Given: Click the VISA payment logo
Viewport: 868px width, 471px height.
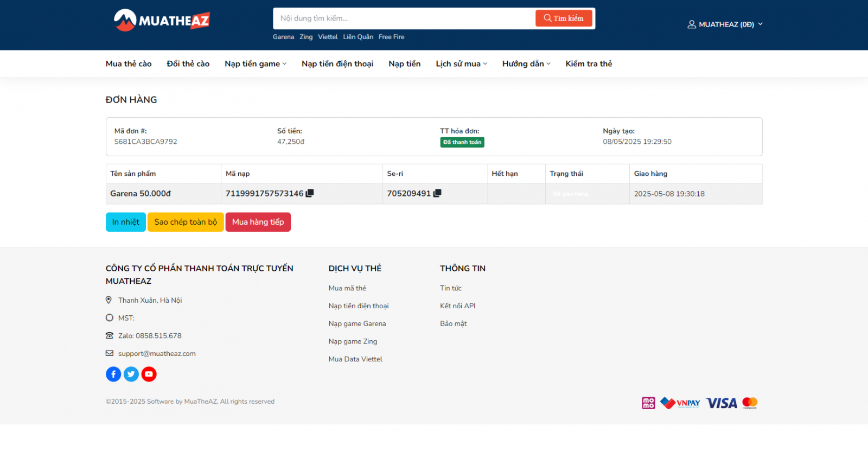Looking at the screenshot, I should pos(721,403).
